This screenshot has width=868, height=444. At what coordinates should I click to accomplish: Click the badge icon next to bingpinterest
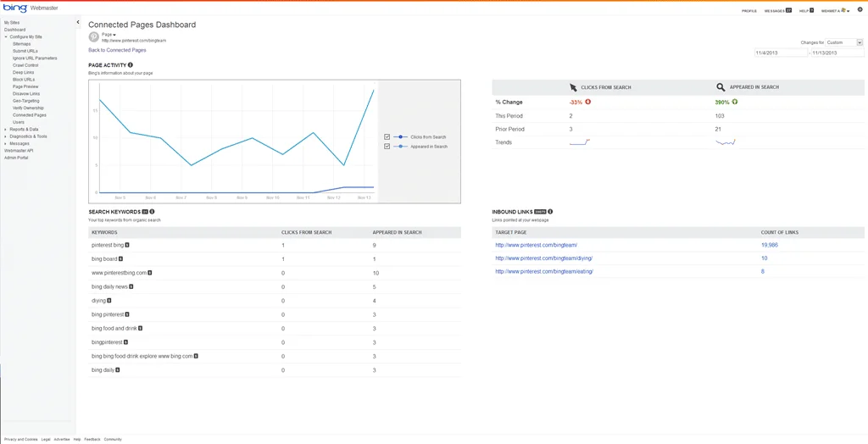click(125, 342)
